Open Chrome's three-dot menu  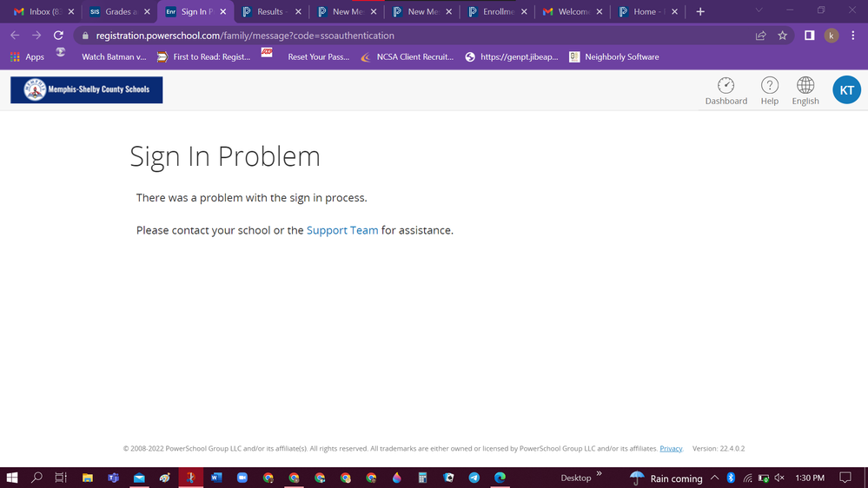[853, 36]
